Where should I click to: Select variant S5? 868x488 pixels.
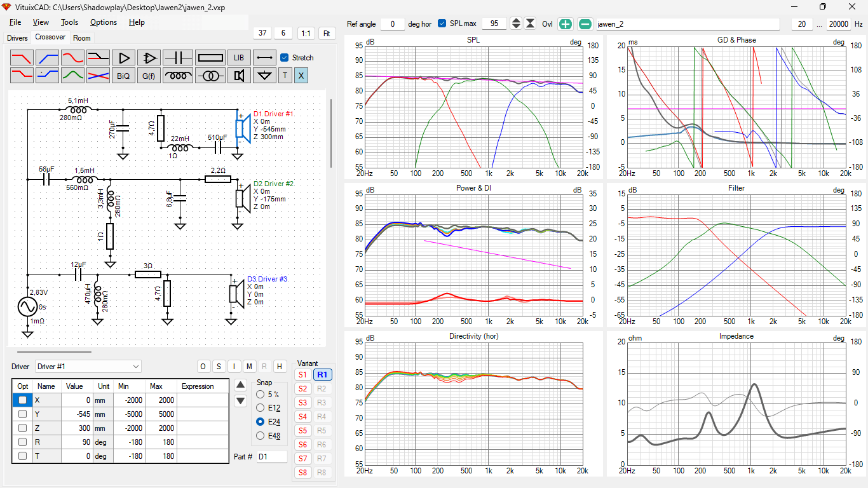(x=302, y=431)
